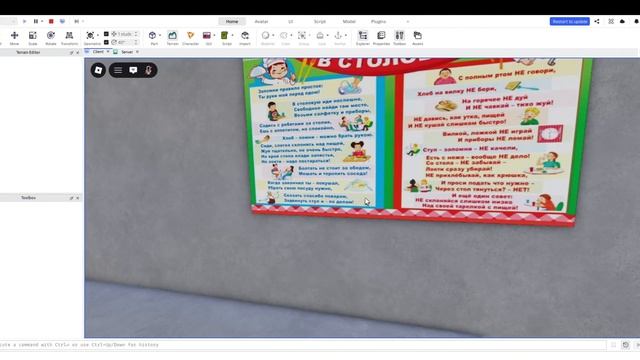Click the icon left of cloud icon
This screenshot has height=360, width=640.
(x=611, y=21)
